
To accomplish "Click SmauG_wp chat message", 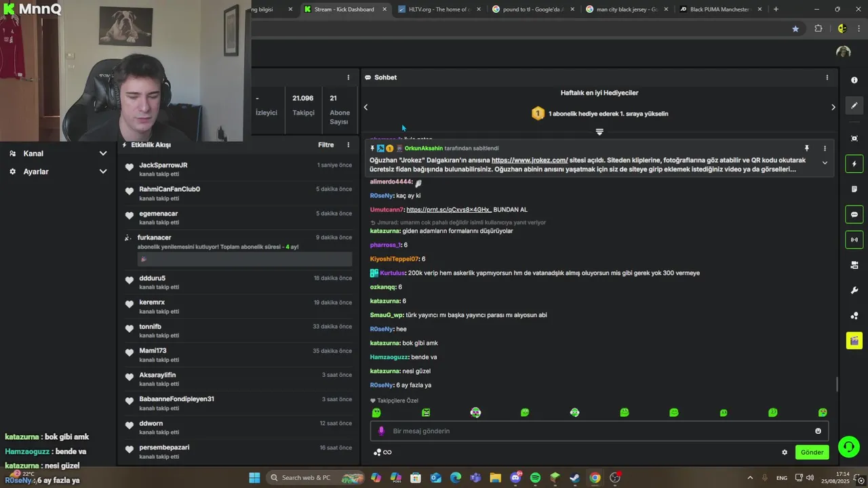I will (x=458, y=315).
